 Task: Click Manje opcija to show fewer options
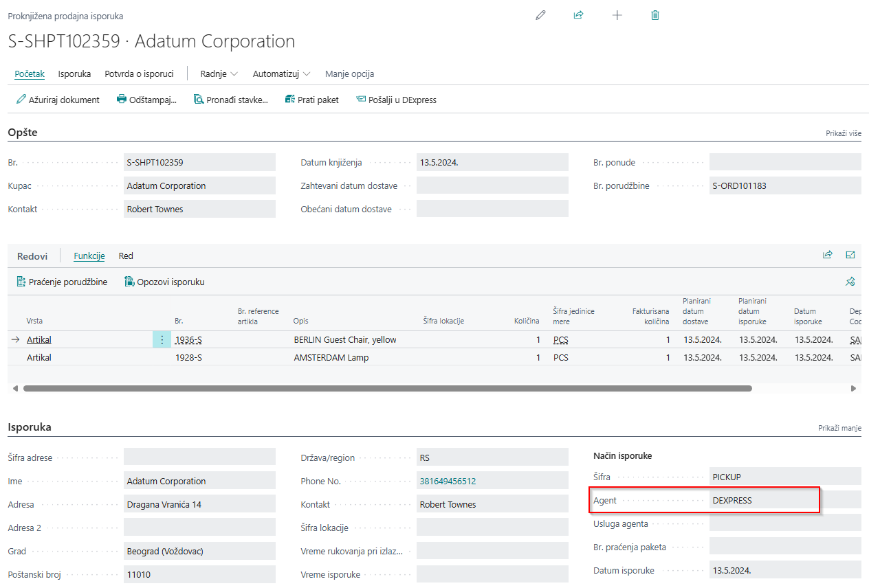(349, 73)
